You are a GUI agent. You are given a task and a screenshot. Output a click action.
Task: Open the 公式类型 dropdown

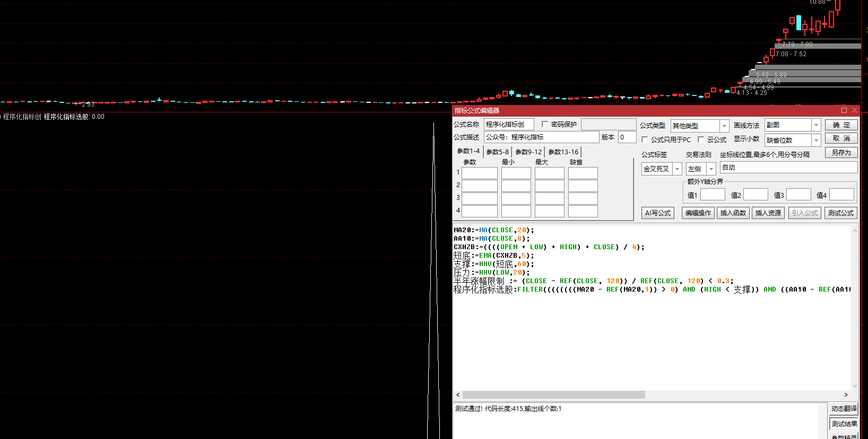[x=724, y=126]
